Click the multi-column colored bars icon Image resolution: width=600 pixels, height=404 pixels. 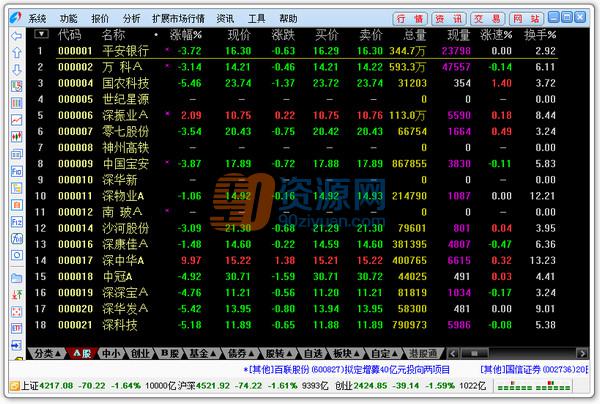(16, 103)
